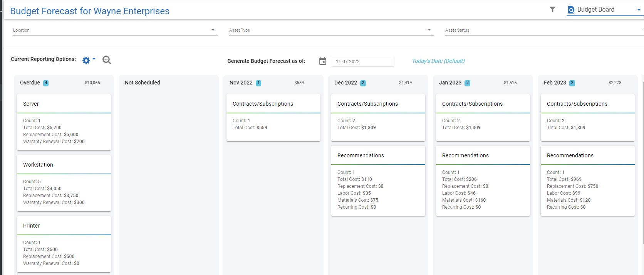Open Nov 2022 Contracts/Subscriptions card

coord(273,117)
